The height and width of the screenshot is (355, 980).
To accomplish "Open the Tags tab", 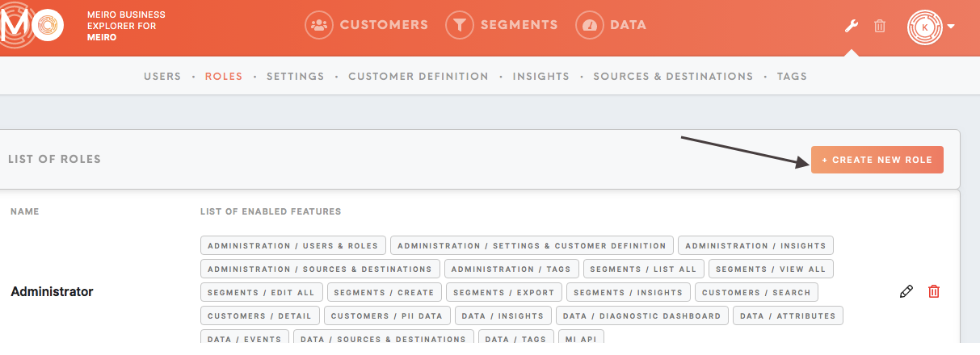I will coord(792,77).
